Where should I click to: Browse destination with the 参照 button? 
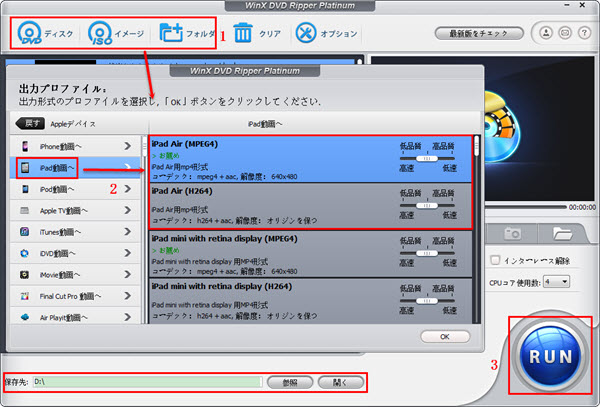pos(290,383)
